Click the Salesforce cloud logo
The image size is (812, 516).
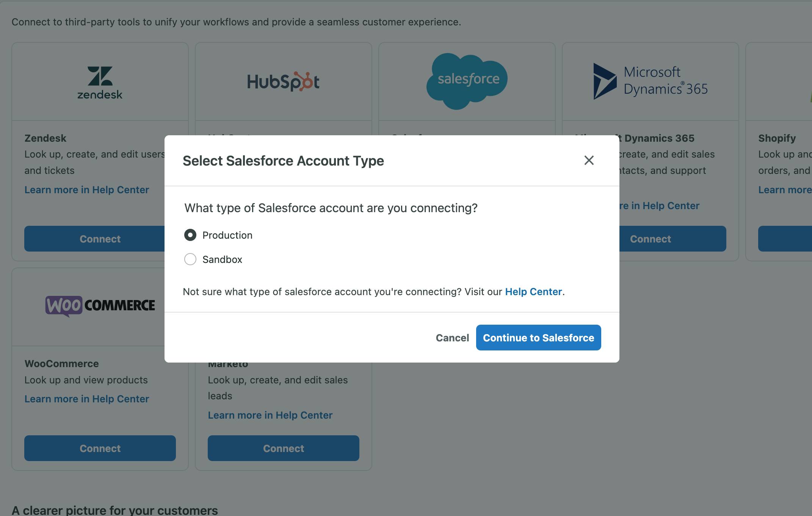click(x=467, y=81)
